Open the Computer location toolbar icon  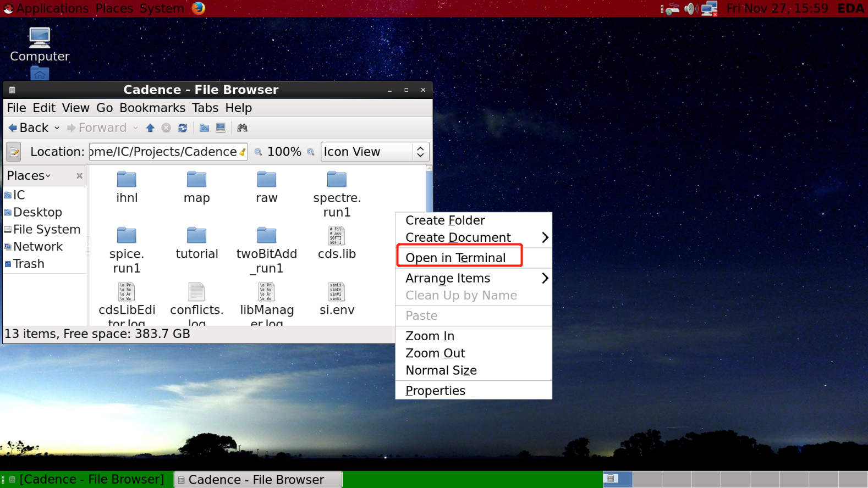(x=221, y=128)
